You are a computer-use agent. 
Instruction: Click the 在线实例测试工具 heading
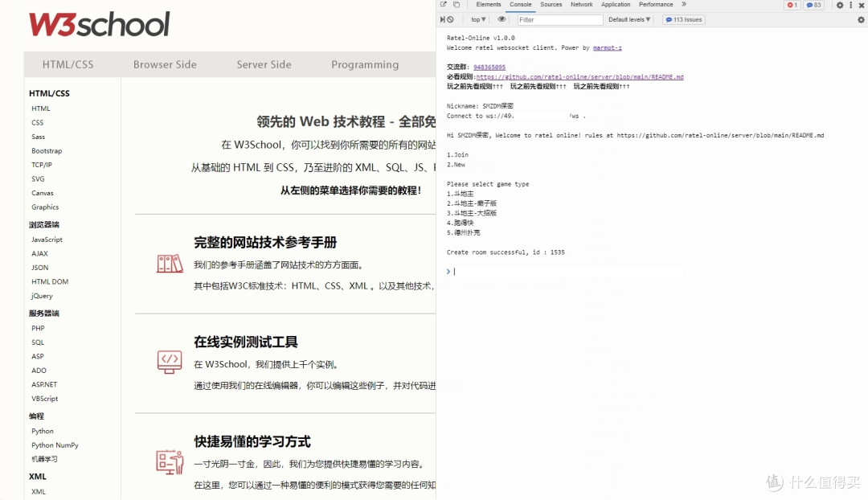246,342
